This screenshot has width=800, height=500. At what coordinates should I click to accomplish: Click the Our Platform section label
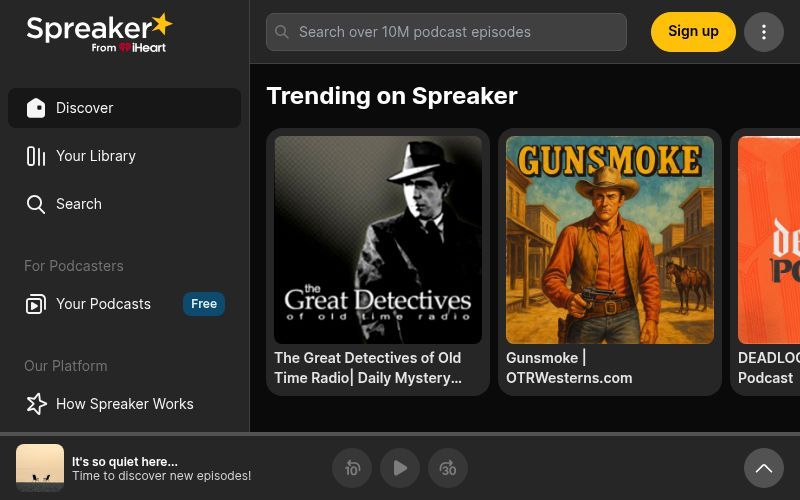tap(66, 366)
